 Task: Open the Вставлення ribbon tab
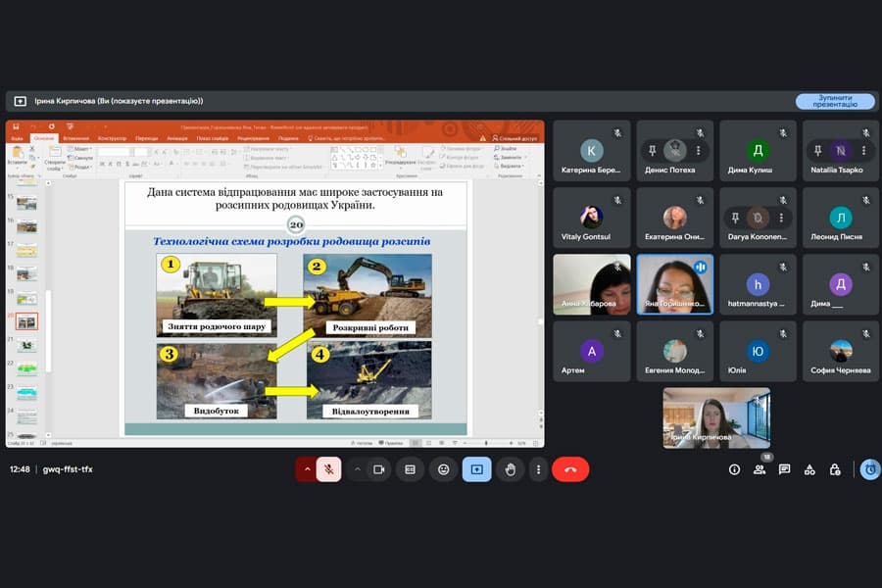click(x=75, y=138)
